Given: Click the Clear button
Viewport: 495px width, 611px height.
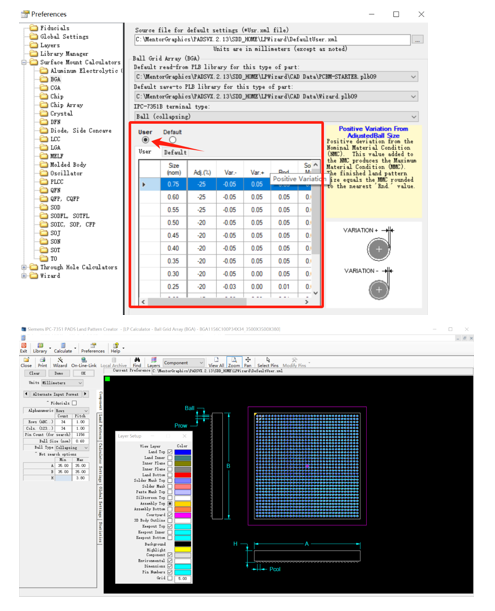Looking at the screenshot, I should tap(34, 373).
